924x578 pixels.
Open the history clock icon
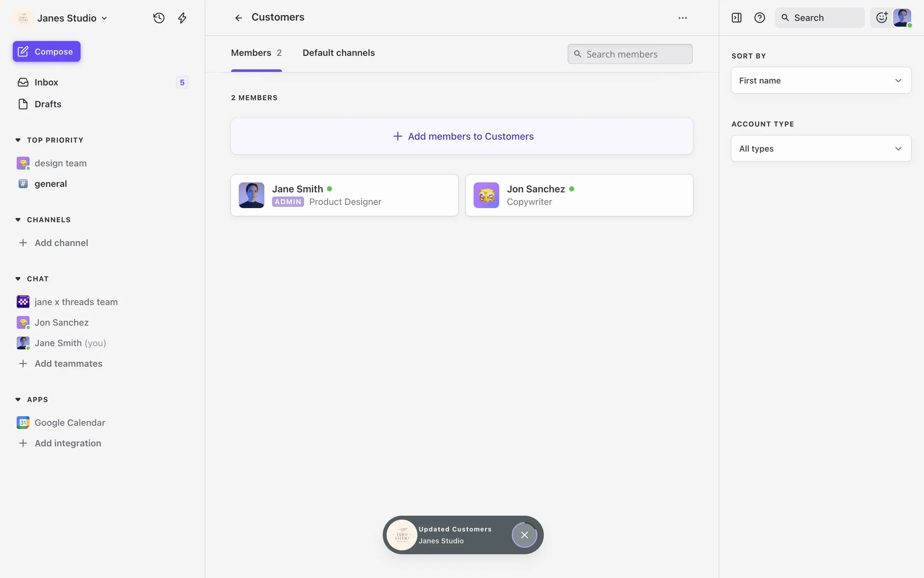pos(159,18)
